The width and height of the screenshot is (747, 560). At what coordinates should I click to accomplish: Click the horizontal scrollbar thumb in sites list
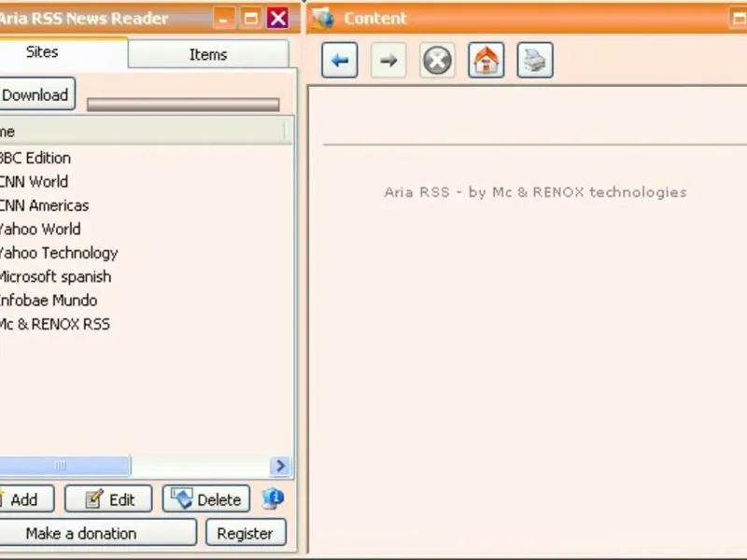click(x=64, y=466)
